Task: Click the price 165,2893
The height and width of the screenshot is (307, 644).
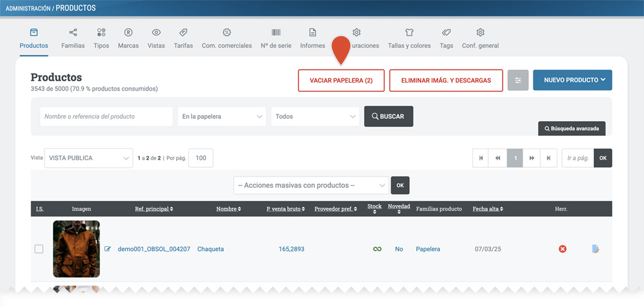Action: click(292, 249)
